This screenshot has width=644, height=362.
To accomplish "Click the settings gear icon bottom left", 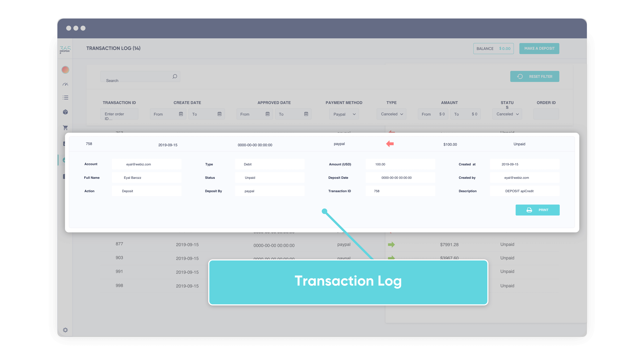I will click(x=66, y=330).
